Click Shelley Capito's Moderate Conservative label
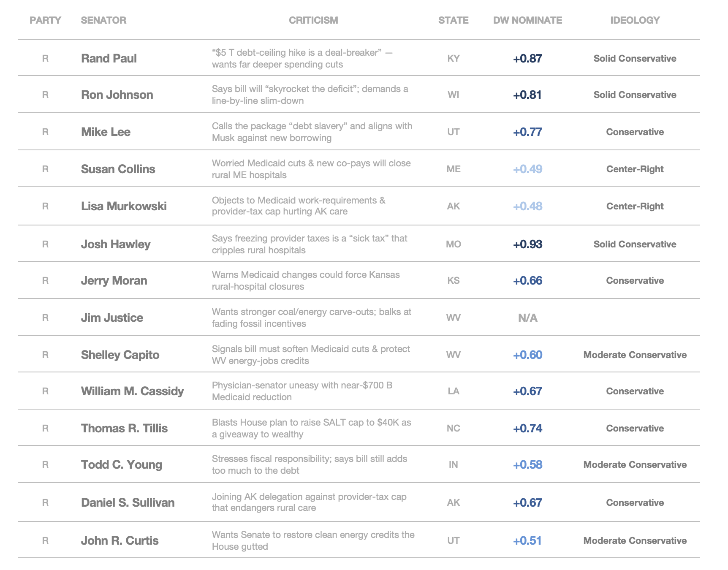 pos(635,355)
